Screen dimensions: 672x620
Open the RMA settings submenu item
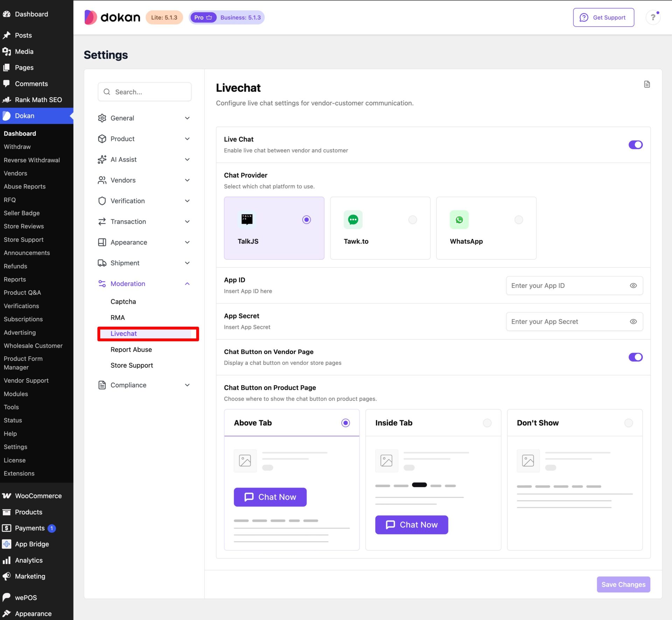(x=118, y=318)
